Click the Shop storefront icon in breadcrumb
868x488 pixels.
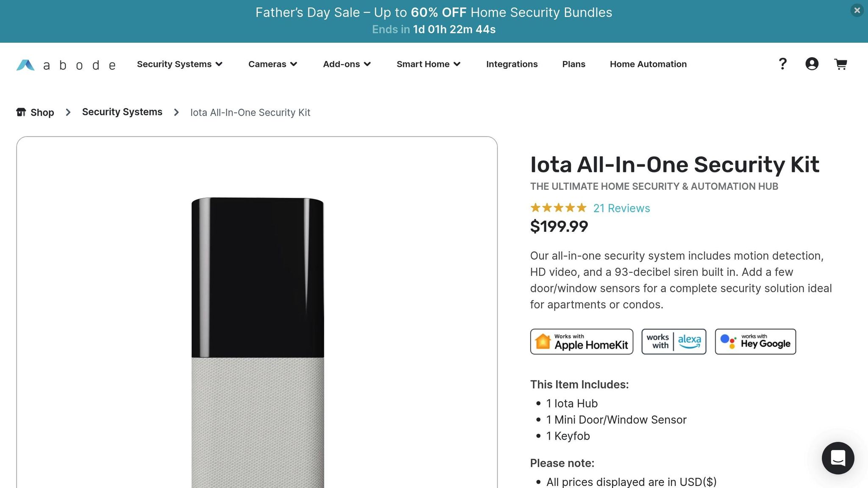[x=21, y=112]
